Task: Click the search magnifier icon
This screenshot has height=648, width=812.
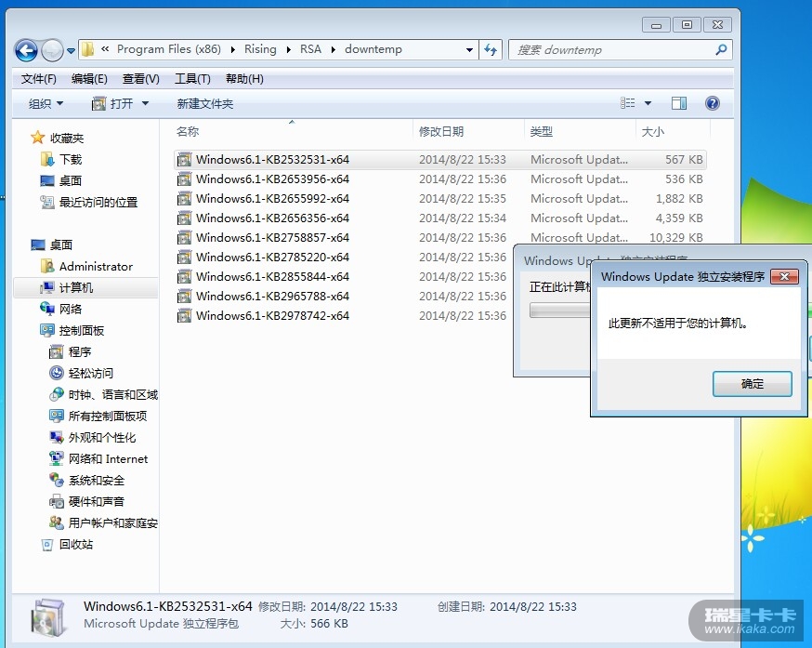Action: (721, 50)
